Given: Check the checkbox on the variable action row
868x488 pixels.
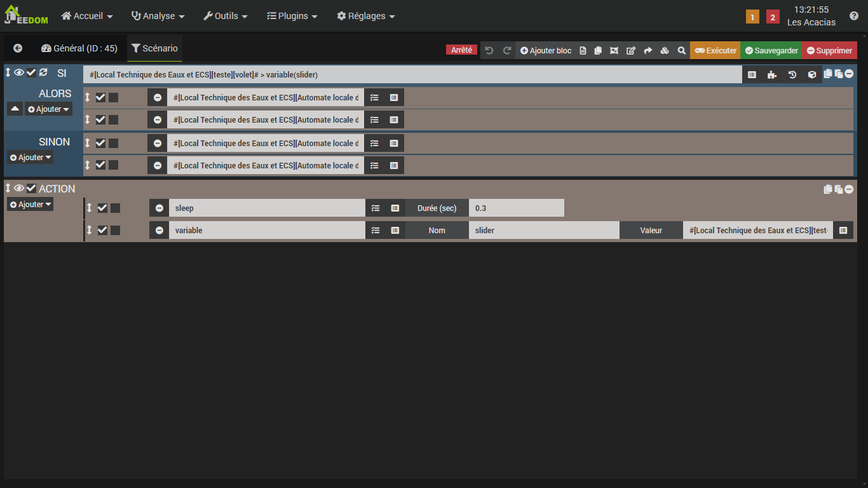Looking at the screenshot, I should coord(102,230).
